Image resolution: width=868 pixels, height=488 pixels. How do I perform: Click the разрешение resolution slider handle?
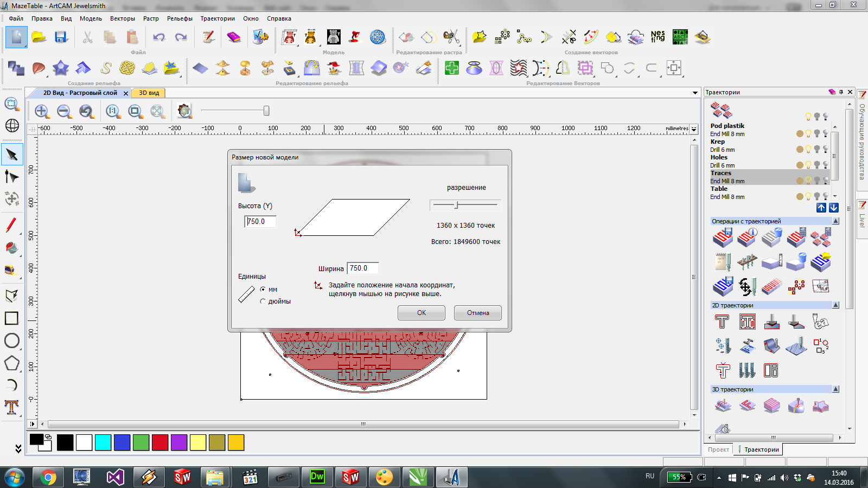click(457, 205)
